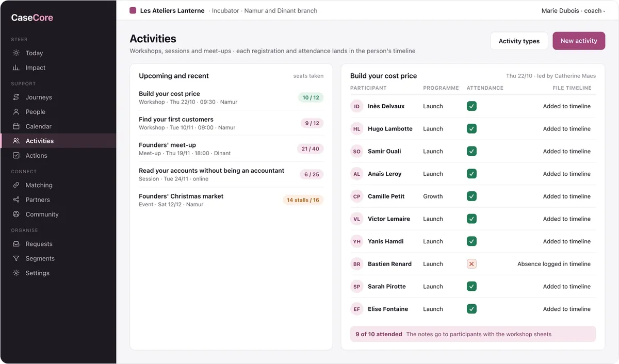Click the CaseCore logo
Screen dimensions: 619x364
coord(32,18)
